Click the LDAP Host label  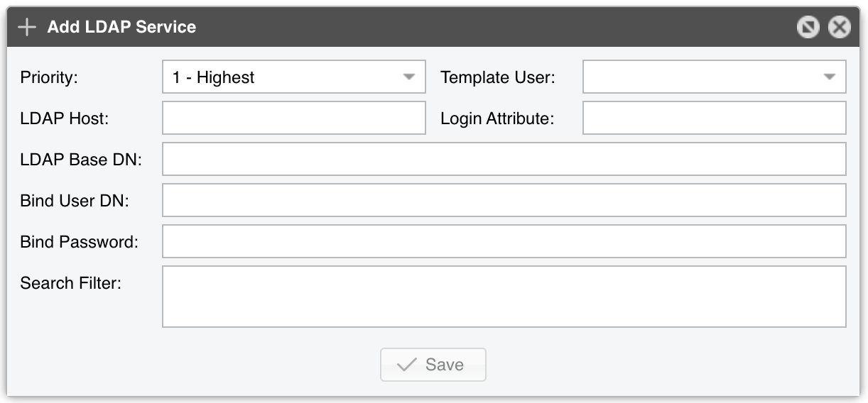pos(65,118)
